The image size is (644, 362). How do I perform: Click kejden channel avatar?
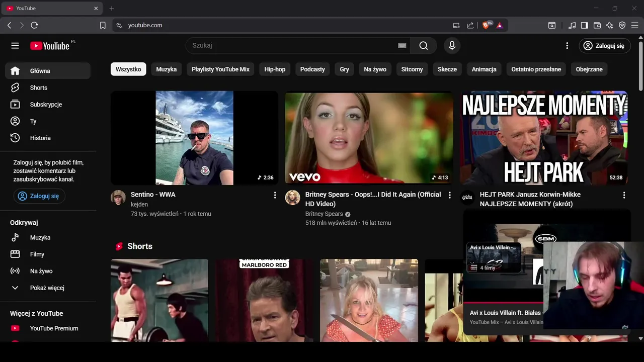tap(118, 198)
